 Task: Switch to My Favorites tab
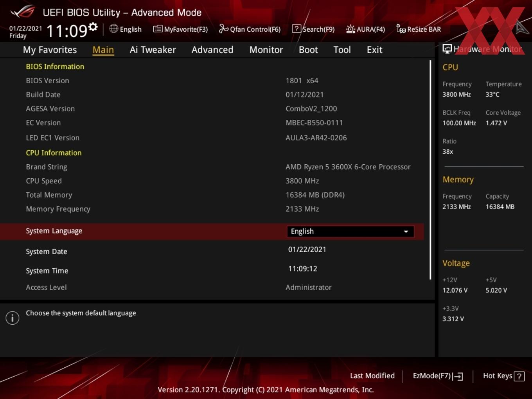click(50, 50)
